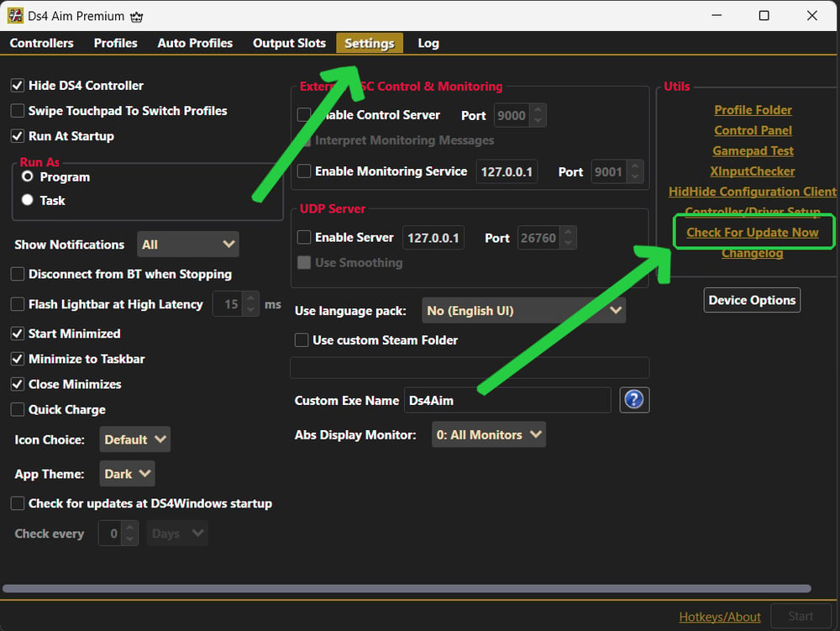Open the Custom Exe Name help icon
The width and height of the screenshot is (840, 631).
pos(634,400)
